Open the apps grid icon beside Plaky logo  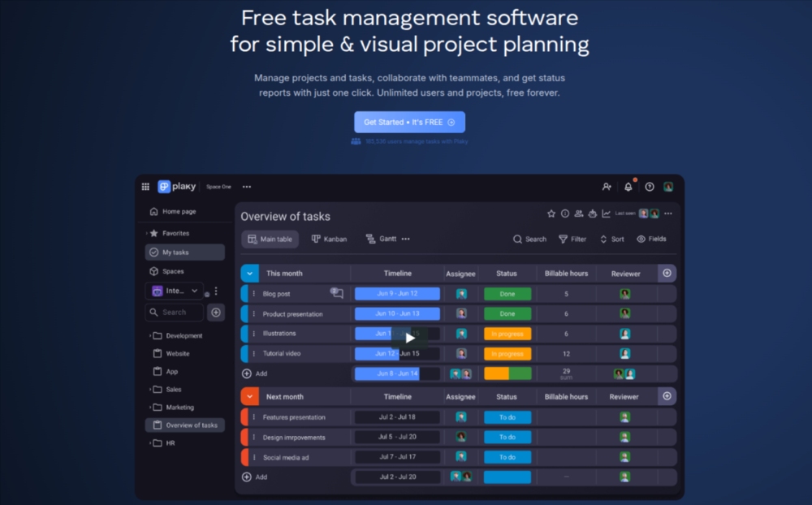pos(145,187)
